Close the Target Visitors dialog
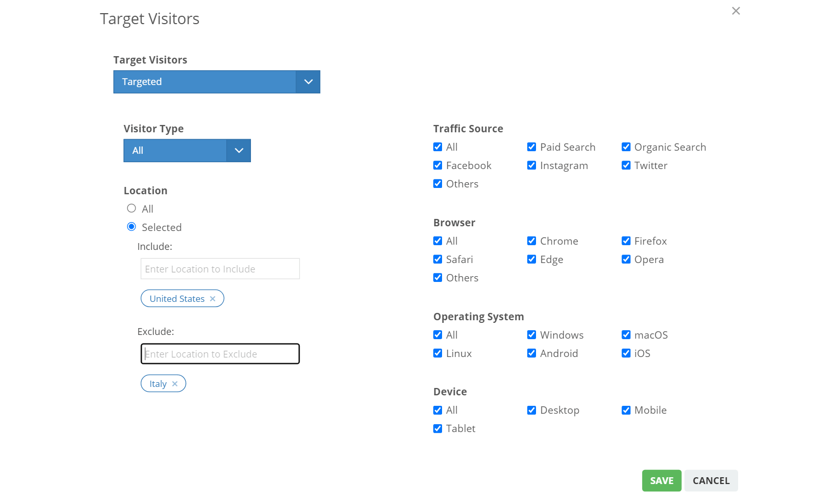840x504 pixels. click(736, 11)
